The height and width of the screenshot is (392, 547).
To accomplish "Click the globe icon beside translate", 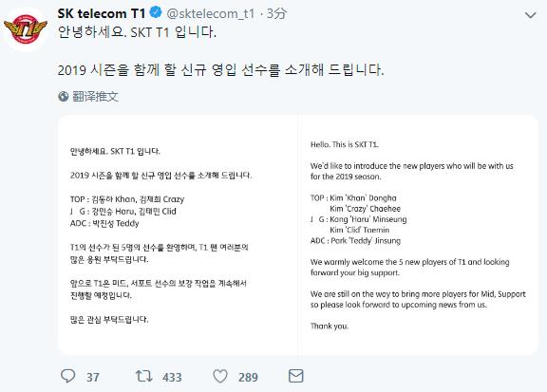I will [63, 96].
